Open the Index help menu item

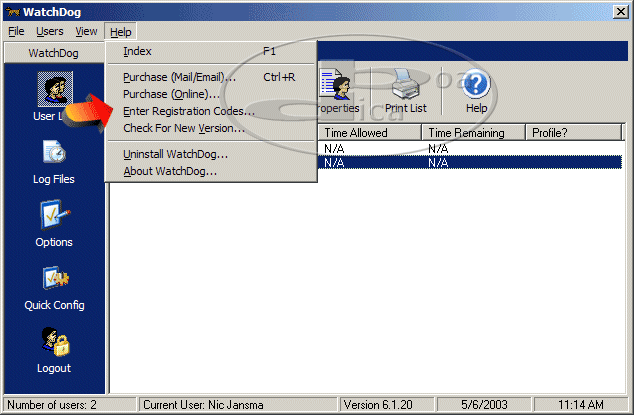click(x=137, y=51)
